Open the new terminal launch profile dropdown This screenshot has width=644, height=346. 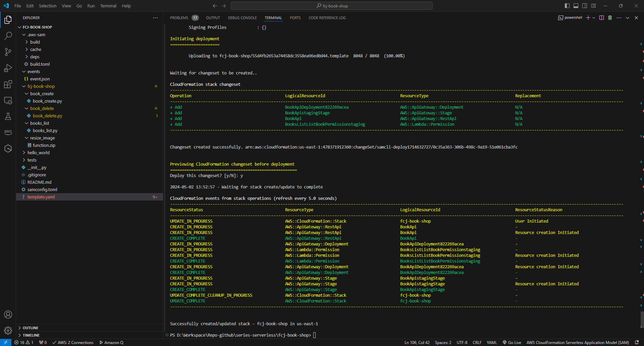tap(594, 18)
